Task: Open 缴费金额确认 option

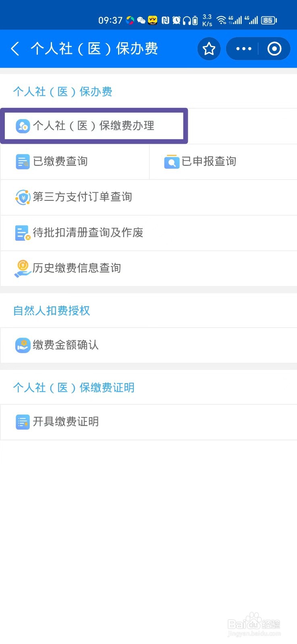Action: (x=66, y=345)
